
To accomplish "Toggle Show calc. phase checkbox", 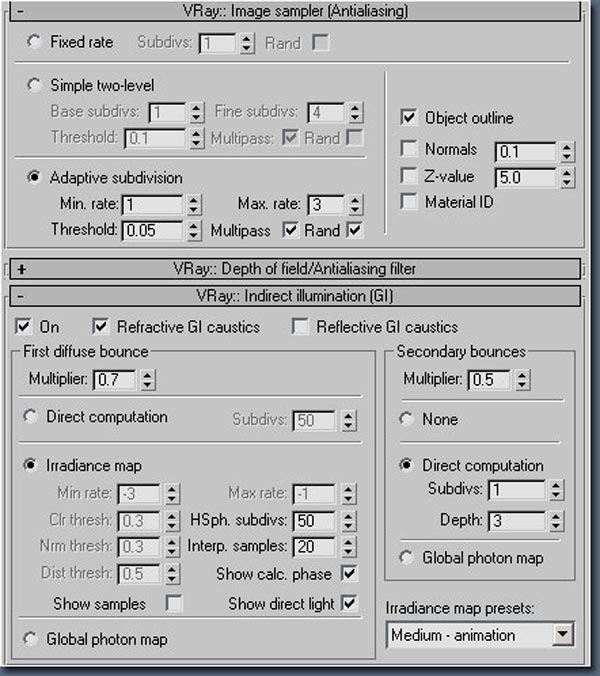I will point(349,574).
